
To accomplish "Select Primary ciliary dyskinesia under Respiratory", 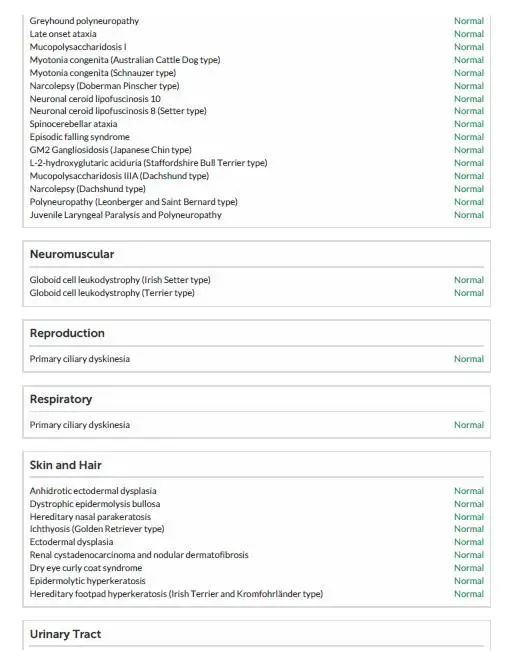I will 80,425.
